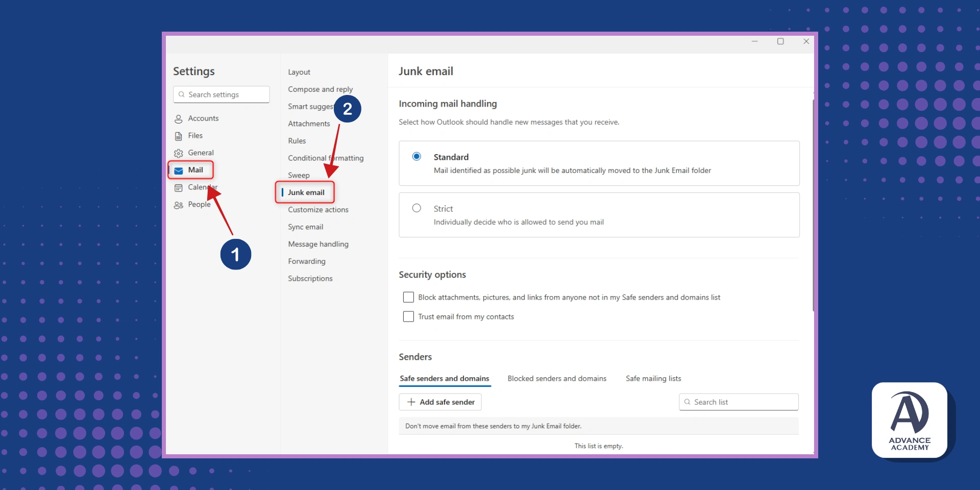This screenshot has width=980, height=490.
Task: Open the Accounts settings category
Action: (197, 118)
